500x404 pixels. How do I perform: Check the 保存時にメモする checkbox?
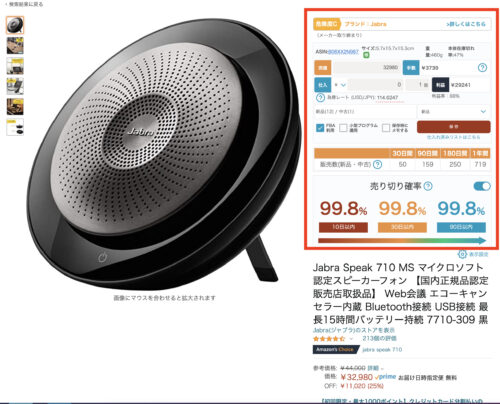tap(386, 128)
